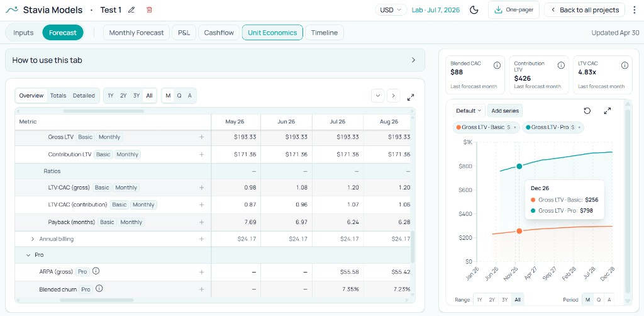Delete project using red trash icon
The image size is (644, 316).
coord(149,10)
